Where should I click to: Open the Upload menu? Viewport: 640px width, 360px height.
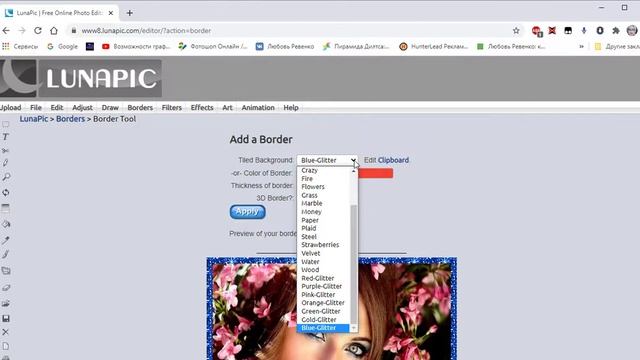point(10,108)
